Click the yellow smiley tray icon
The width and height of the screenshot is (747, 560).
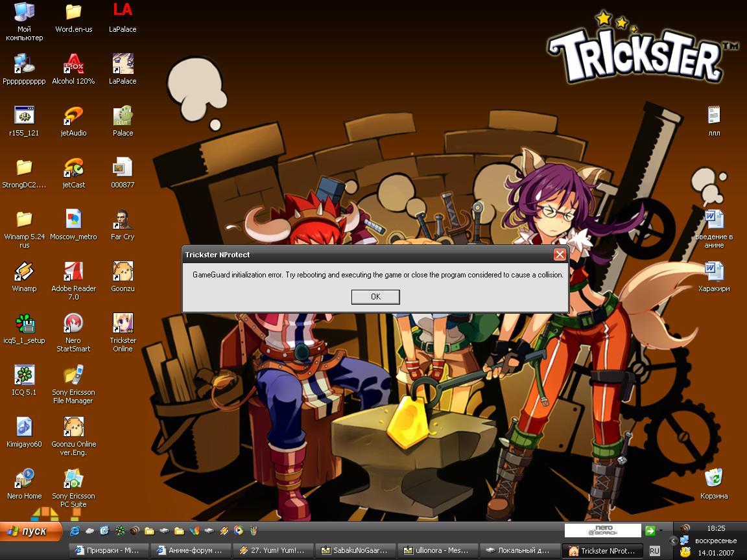[x=685, y=552]
